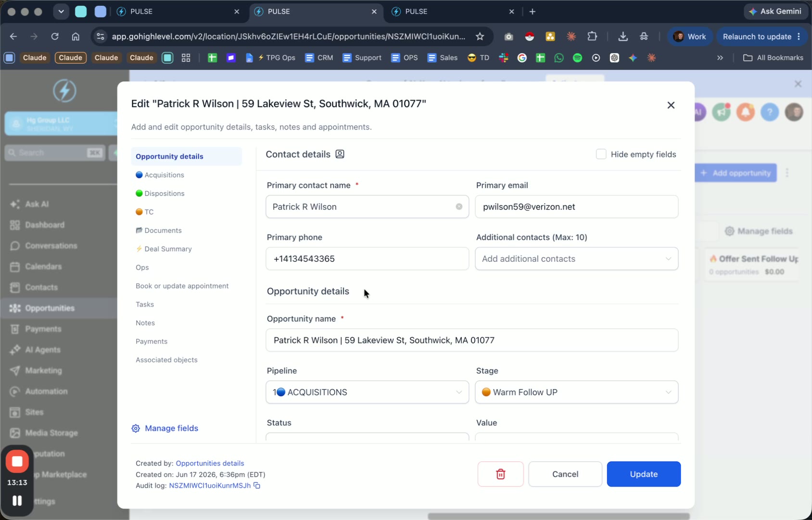Bookmark this page with the star icon
The image size is (812, 520).
click(480, 37)
